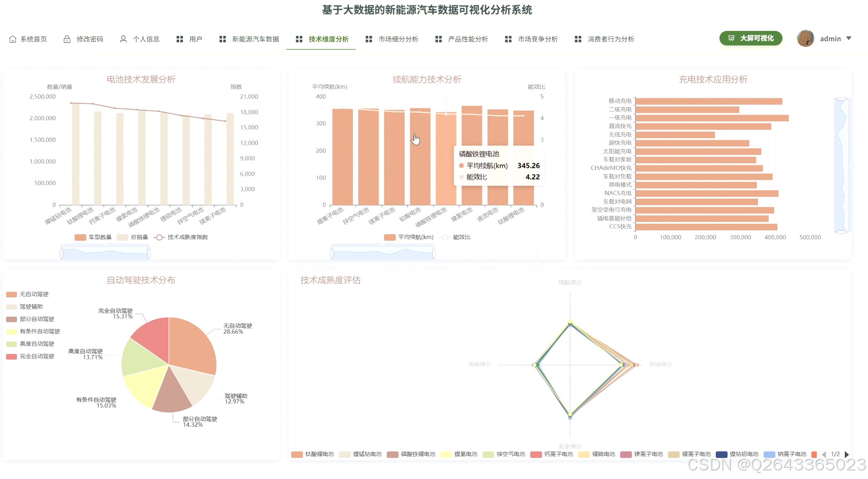The height and width of the screenshot is (479, 868).
Task: Click the person icon beside 个人信息
Action: 123,39
